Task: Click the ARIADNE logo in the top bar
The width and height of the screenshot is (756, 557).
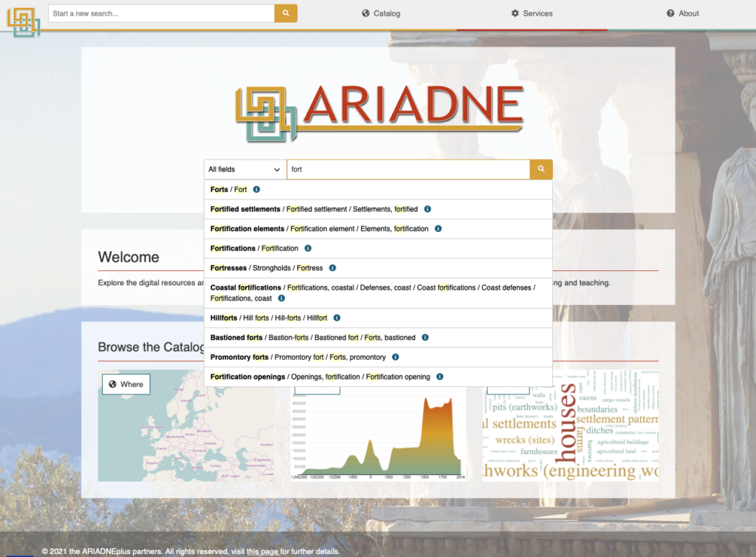Action: point(23,22)
